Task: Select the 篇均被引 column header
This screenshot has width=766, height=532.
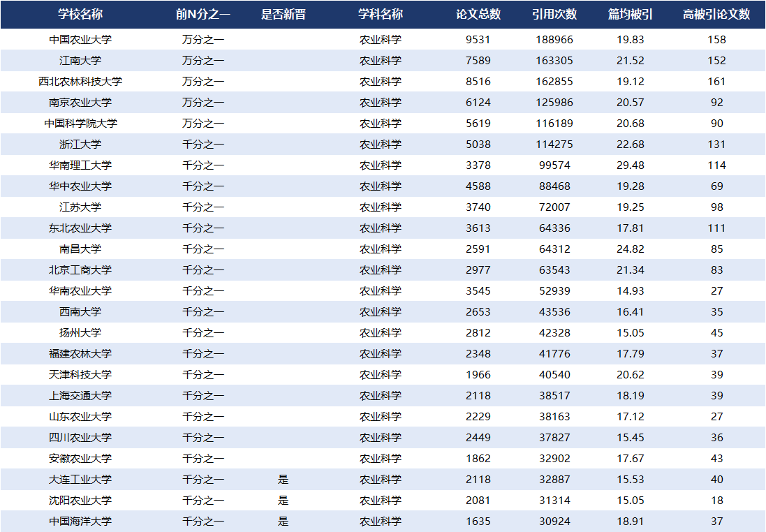Action: pyautogui.click(x=631, y=15)
